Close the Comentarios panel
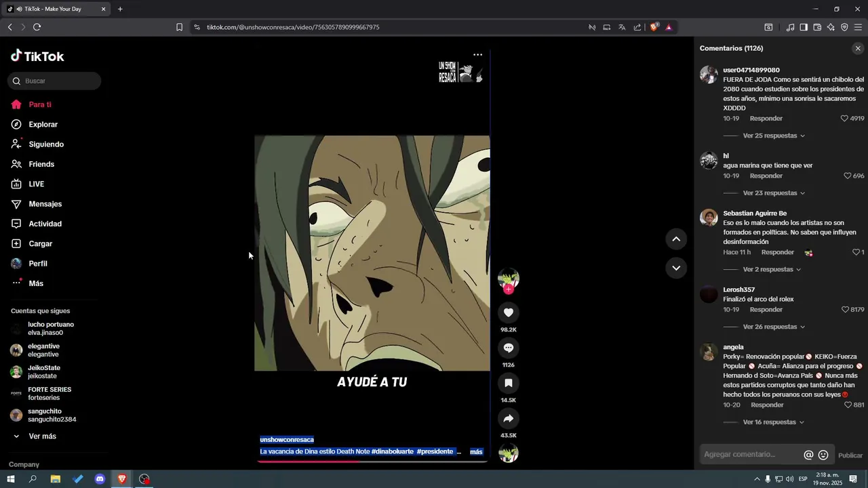The width and height of the screenshot is (868, 488). tap(858, 48)
